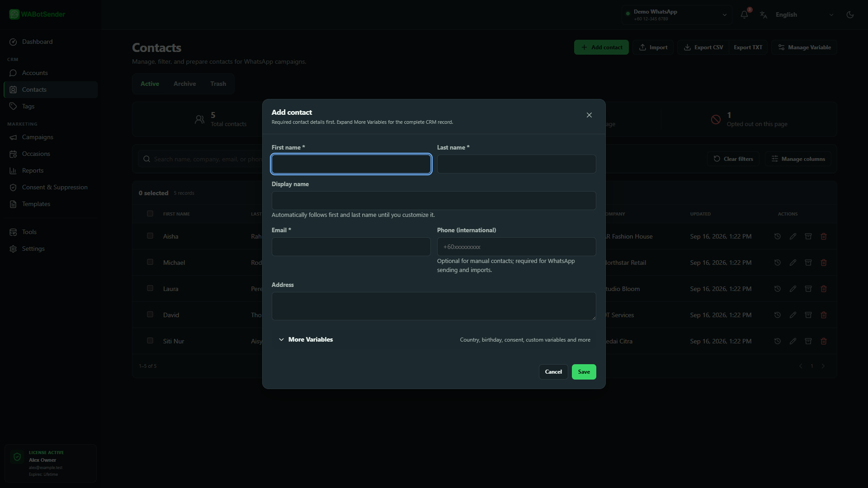Image resolution: width=868 pixels, height=488 pixels.
Task: Click history icon in Aisha row
Action: click(778, 236)
